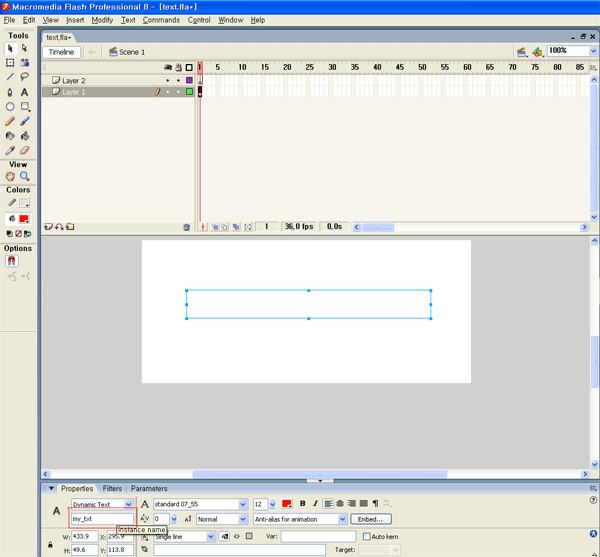
Task: Click the Timeline toggle button
Action: pos(61,52)
